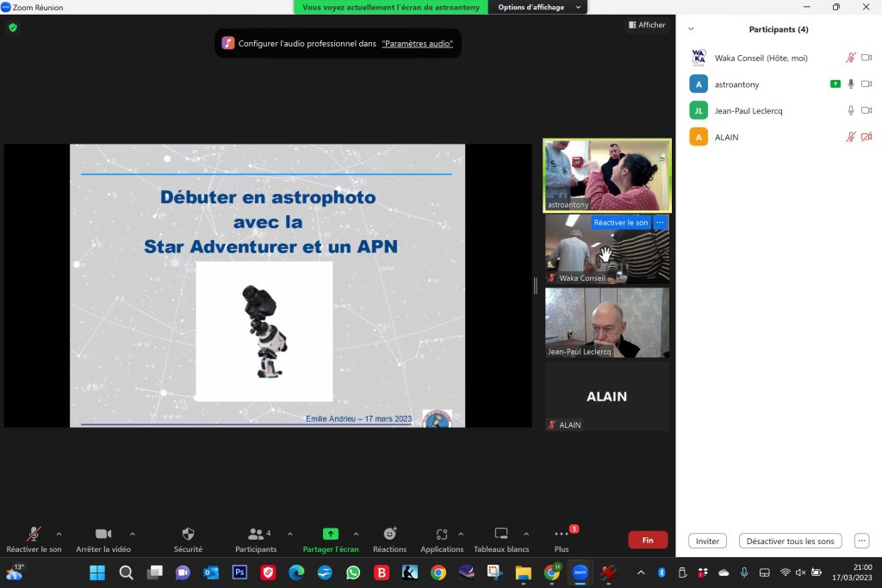
Task: Toggle Waka Conseil's camera in participants list
Action: [x=866, y=58]
